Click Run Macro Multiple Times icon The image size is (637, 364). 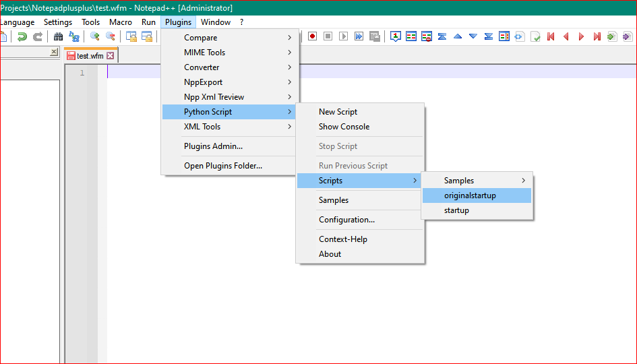(x=359, y=36)
